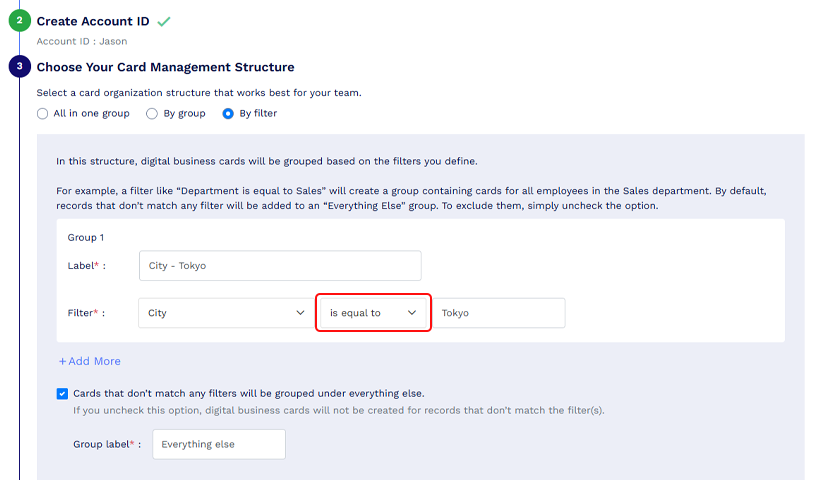Viewport: 820px width, 480px height.
Task: Click the City dropdown chevron arrow
Action: click(x=300, y=313)
